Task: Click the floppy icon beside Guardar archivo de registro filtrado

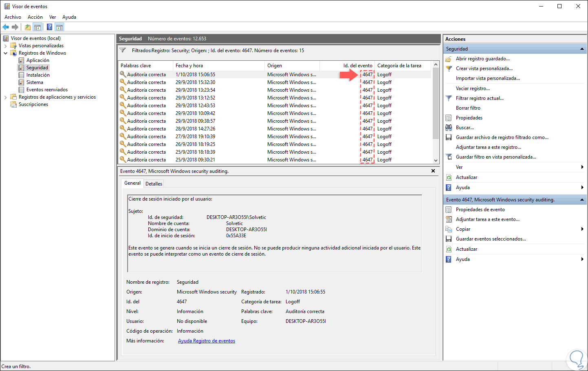Action: coord(449,137)
